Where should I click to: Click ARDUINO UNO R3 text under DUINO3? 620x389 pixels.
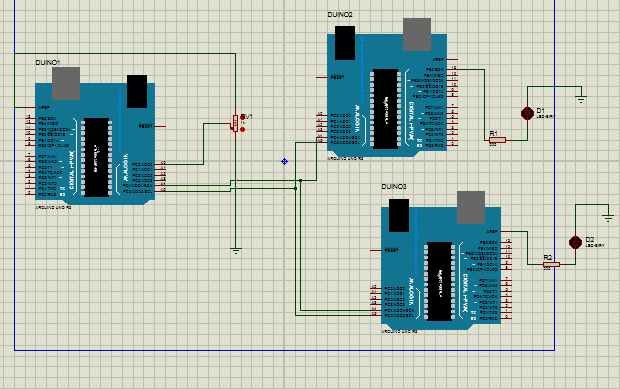tap(399, 332)
